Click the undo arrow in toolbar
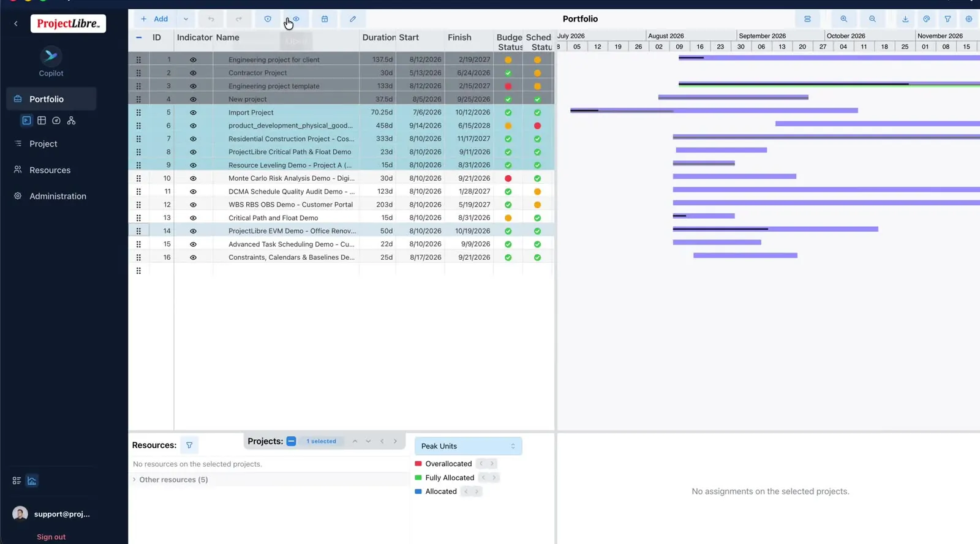 point(211,19)
